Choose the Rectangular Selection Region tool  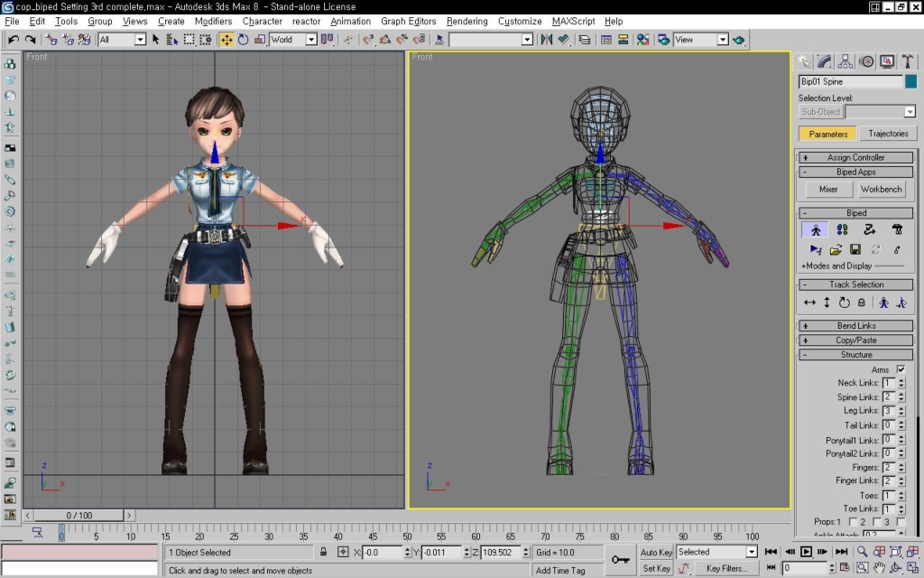click(189, 40)
